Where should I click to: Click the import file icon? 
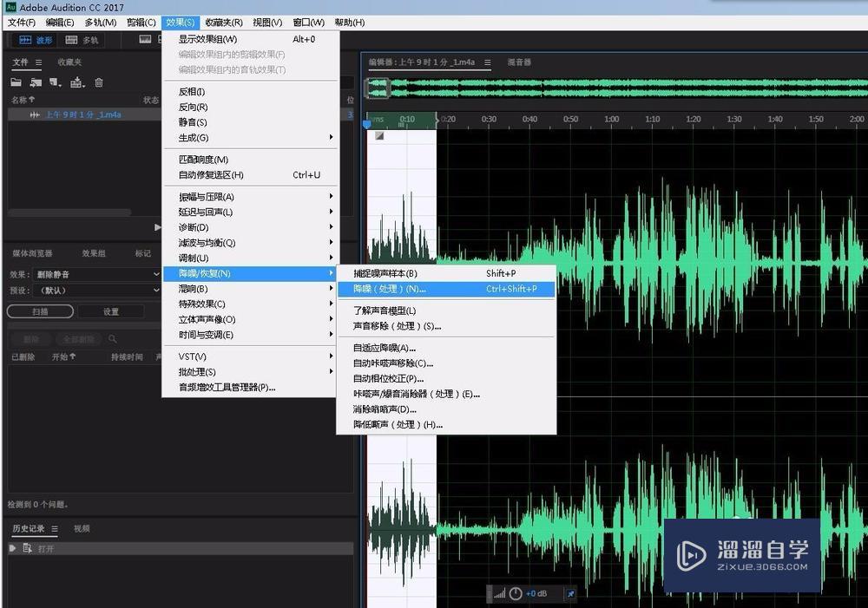click(36, 83)
